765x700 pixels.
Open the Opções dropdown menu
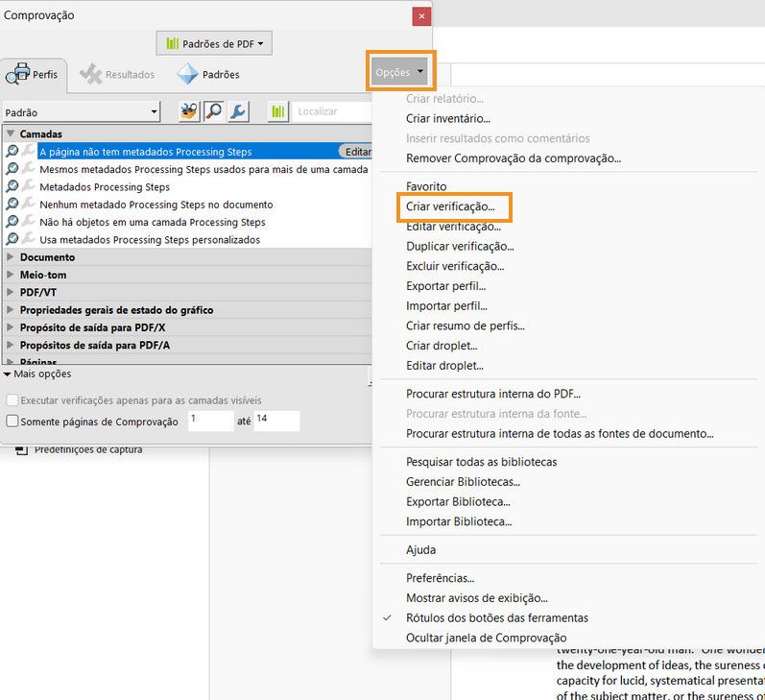(x=399, y=72)
